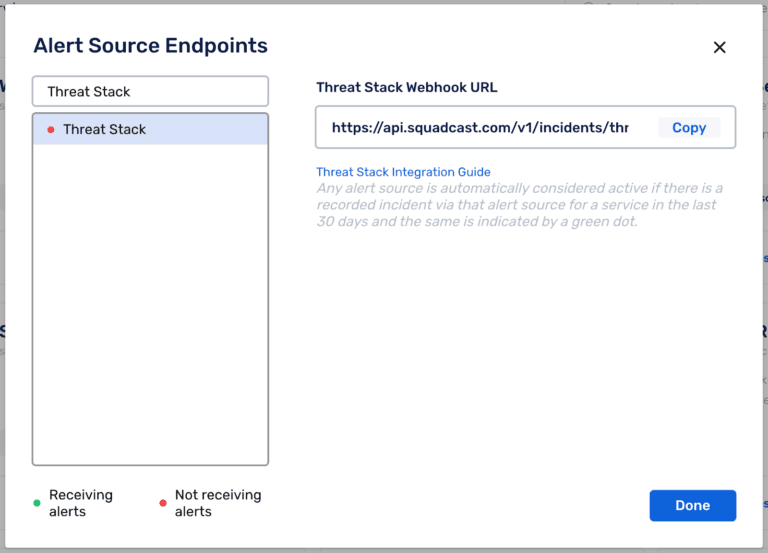Viewport: 768px width, 553px height.
Task: Click the red Not receiving alerts legend dot
Action: pyautogui.click(x=163, y=503)
